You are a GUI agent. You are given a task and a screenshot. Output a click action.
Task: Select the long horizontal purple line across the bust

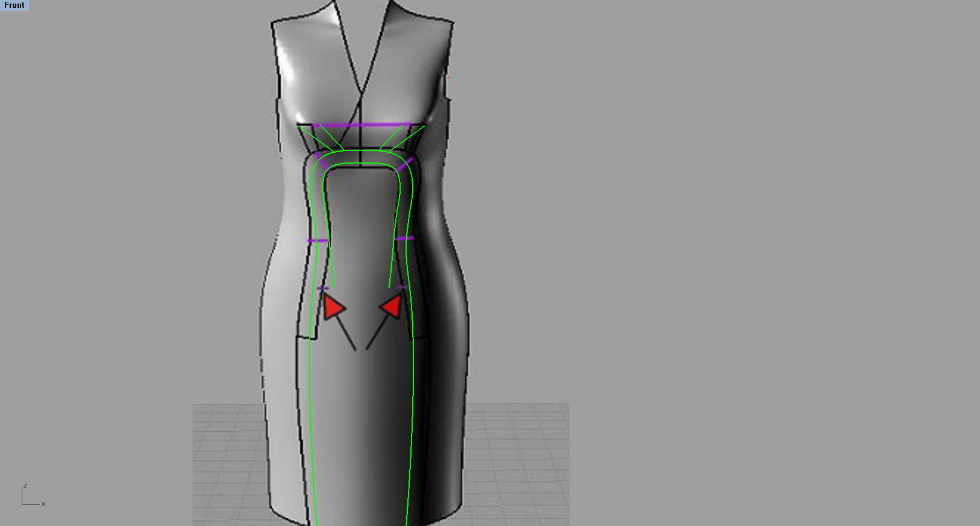pos(363,125)
